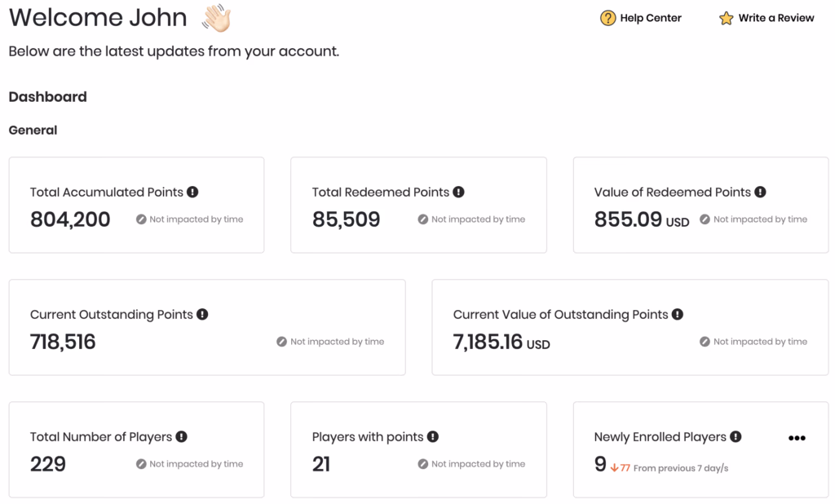The height and width of the screenshot is (504, 835).
Task: Open the Help Center link
Action: (641, 18)
